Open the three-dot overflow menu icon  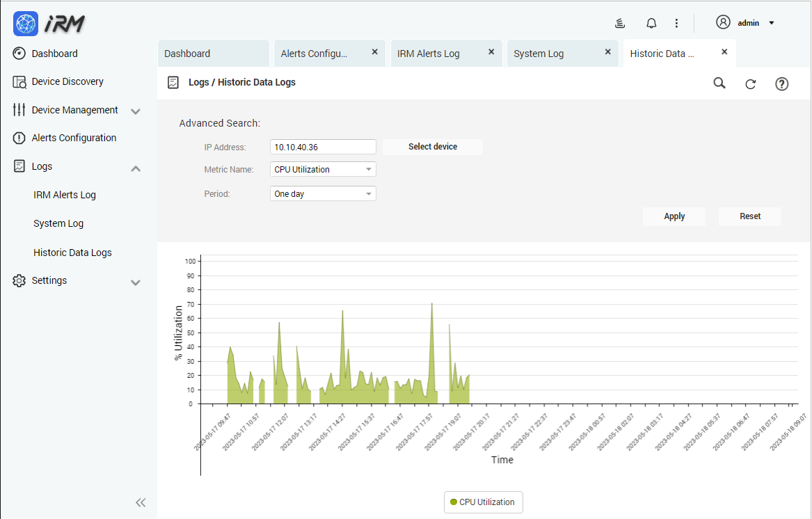pyautogui.click(x=676, y=22)
